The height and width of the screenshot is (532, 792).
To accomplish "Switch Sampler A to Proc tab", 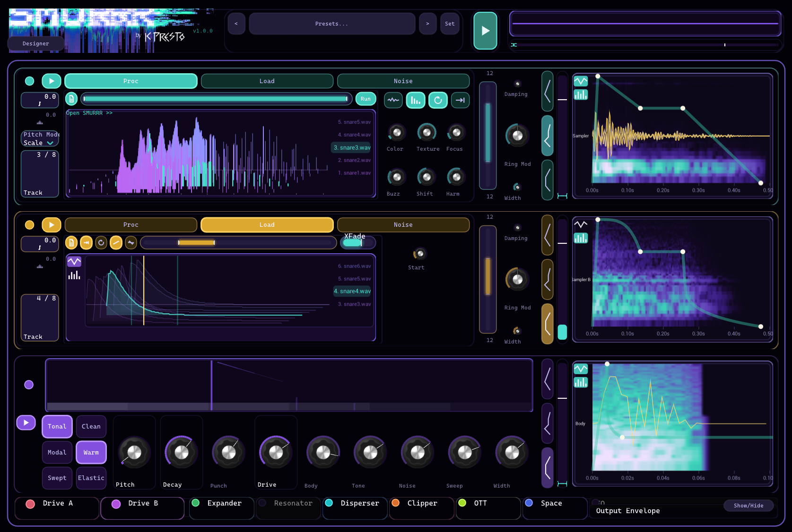I will click(131, 81).
